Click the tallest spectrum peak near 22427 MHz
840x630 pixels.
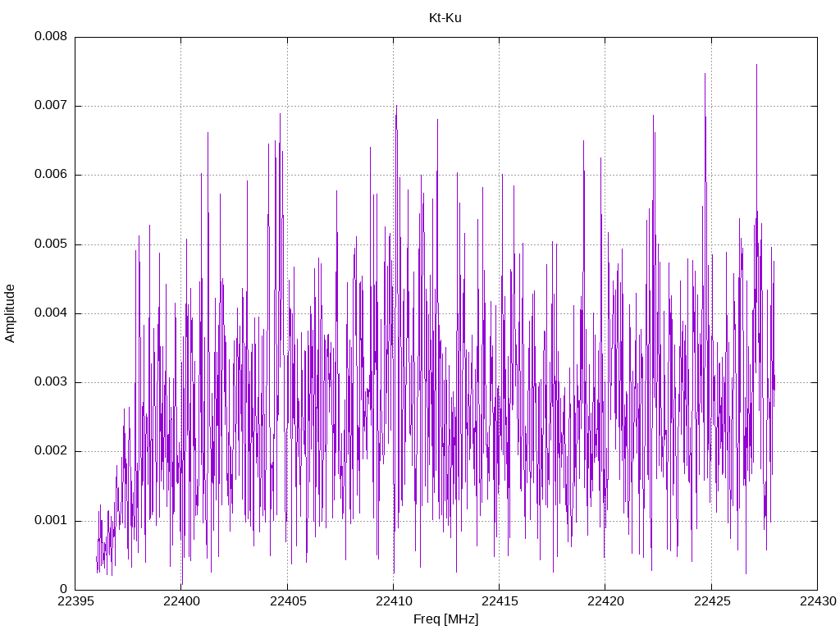[756, 66]
